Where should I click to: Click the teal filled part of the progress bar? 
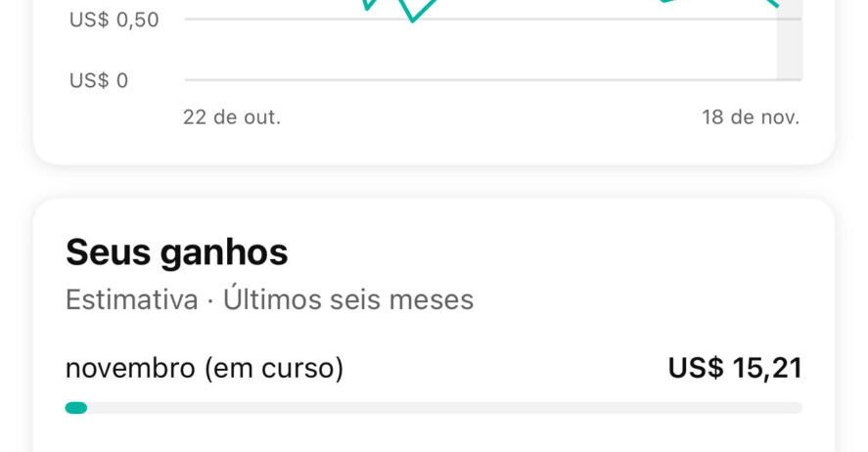pyautogui.click(x=76, y=408)
